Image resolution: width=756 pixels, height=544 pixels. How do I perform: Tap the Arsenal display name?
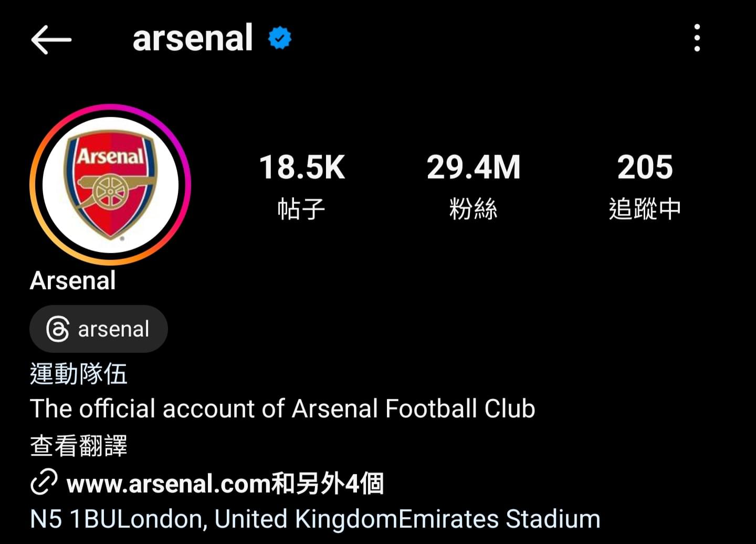click(73, 280)
